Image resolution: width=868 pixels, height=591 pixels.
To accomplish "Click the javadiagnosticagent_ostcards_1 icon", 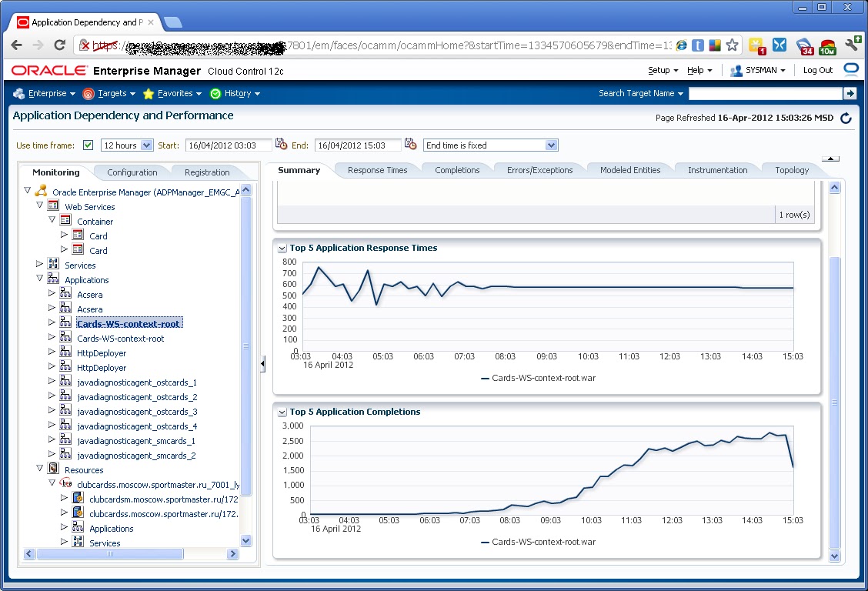I will (65, 381).
